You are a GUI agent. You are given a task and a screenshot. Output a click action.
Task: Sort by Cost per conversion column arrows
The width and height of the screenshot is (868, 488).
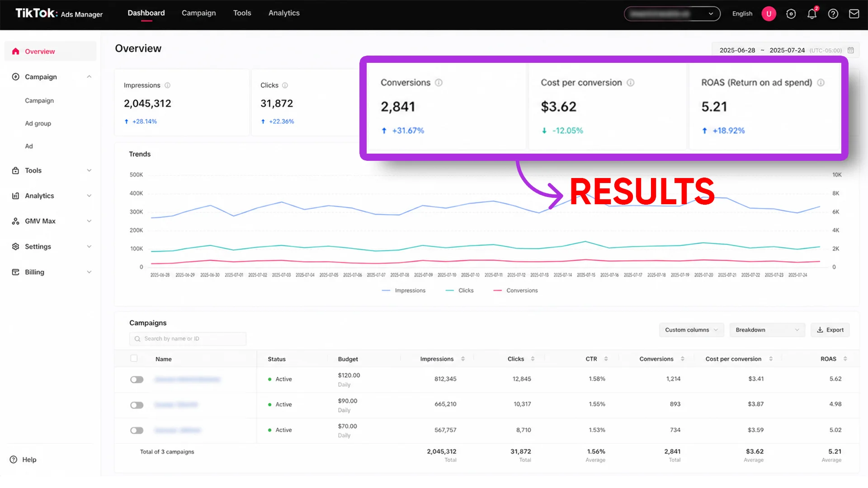[x=770, y=359]
